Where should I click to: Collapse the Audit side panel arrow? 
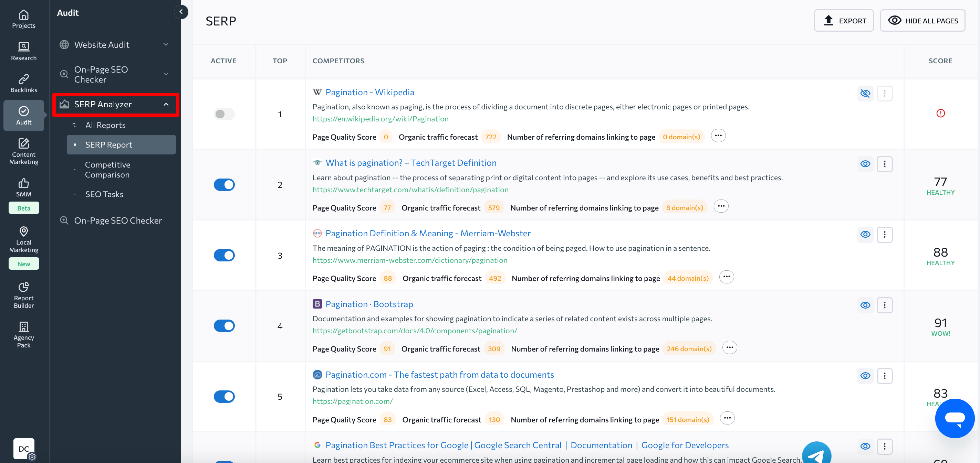[x=181, y=12]
